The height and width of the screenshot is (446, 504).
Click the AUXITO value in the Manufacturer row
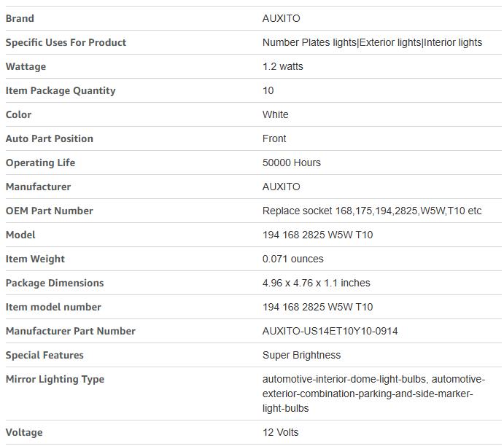(281, 187)
